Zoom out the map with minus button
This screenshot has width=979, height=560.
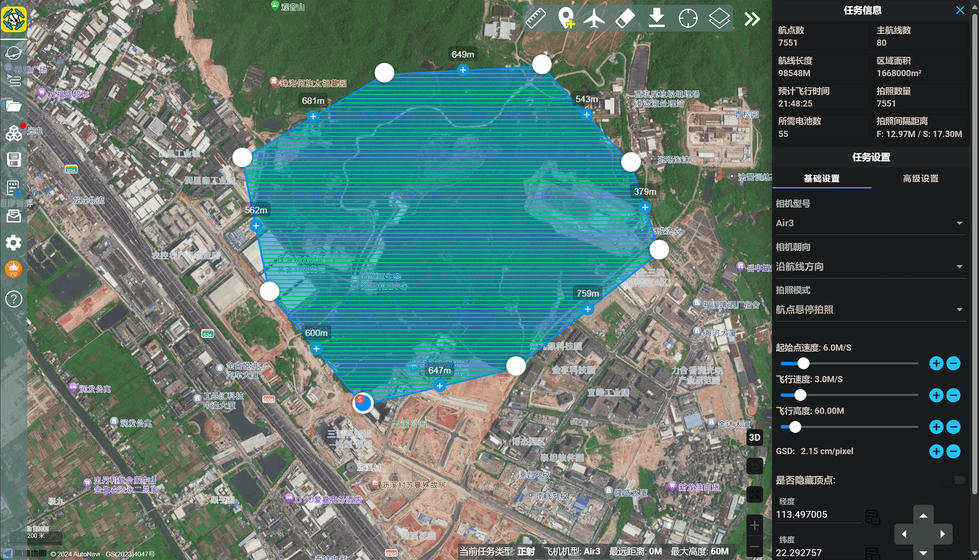point(755,547)
